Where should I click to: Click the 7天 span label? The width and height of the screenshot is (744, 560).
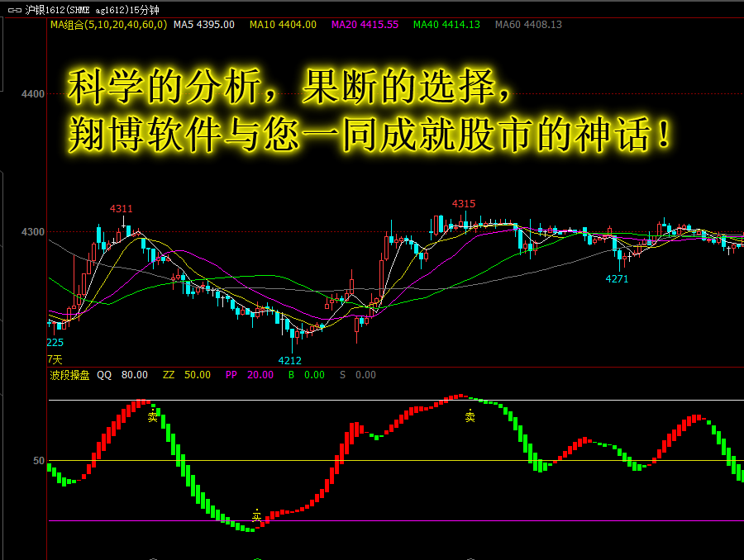pyautogui.click(x=55, y=359)
